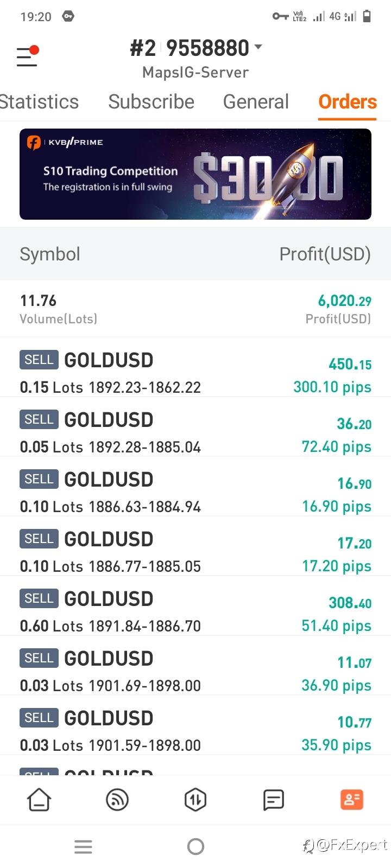The image size is (391, 868).
Task: Tap the orange profile card icon
Action: pyautogui.click(x=351, y=800)
